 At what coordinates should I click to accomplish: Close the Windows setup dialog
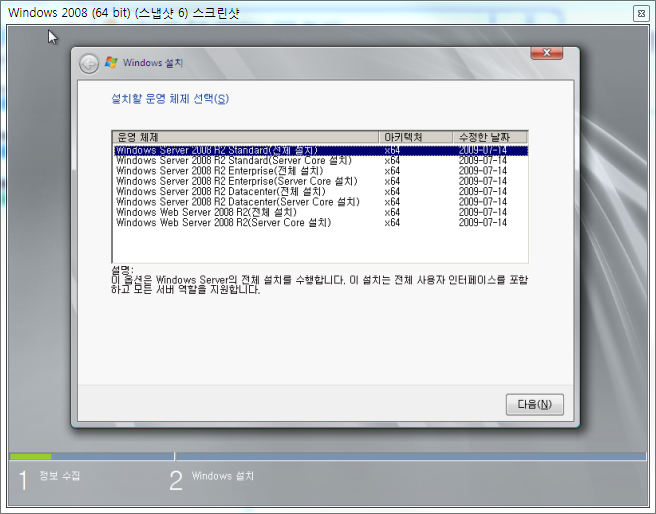pyautogui.click(x=546, y=53)
